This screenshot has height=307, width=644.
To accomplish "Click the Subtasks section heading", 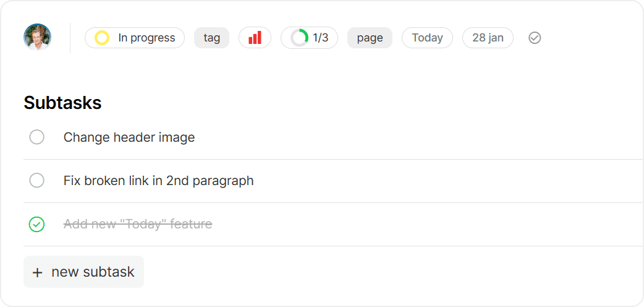I will pyautogui.click(x=62, y=103).
